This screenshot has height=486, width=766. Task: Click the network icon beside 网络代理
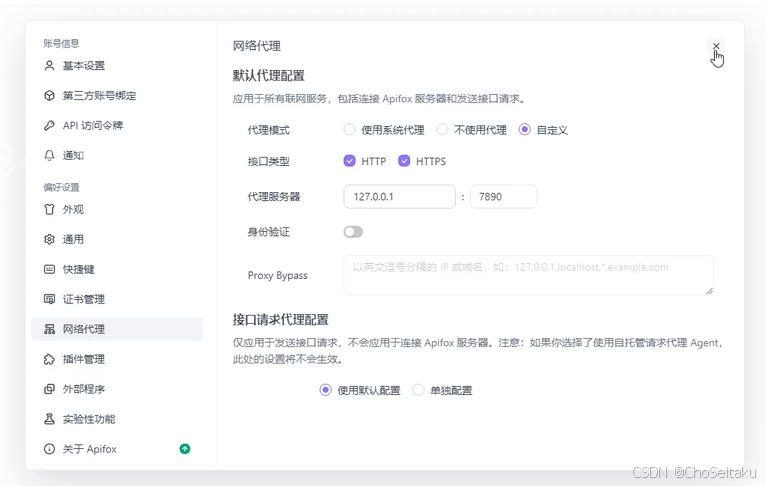tap(49, 329)
